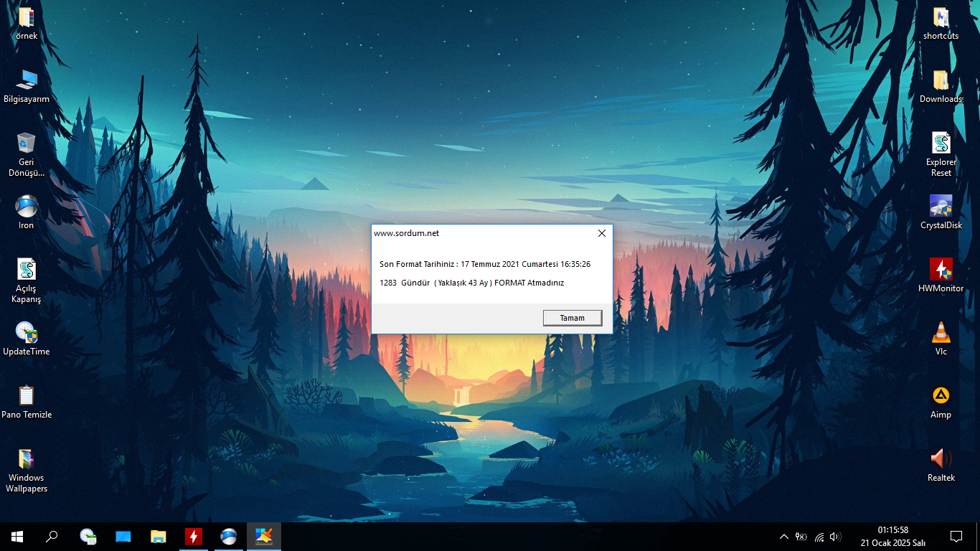The width and height of the screenshot is (980, 551).
Task: Select the HWMonitor desktop icon
Action: click(x=941, y=276)
